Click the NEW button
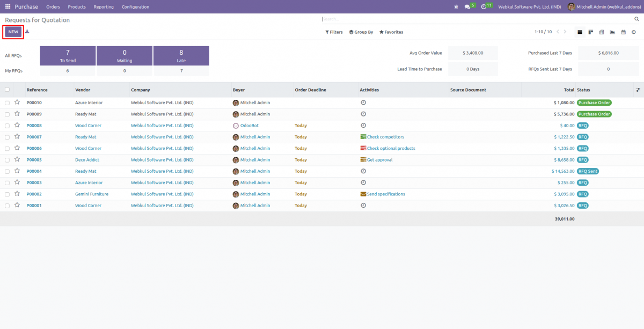The image size is (644, 329). click(13, 32)
